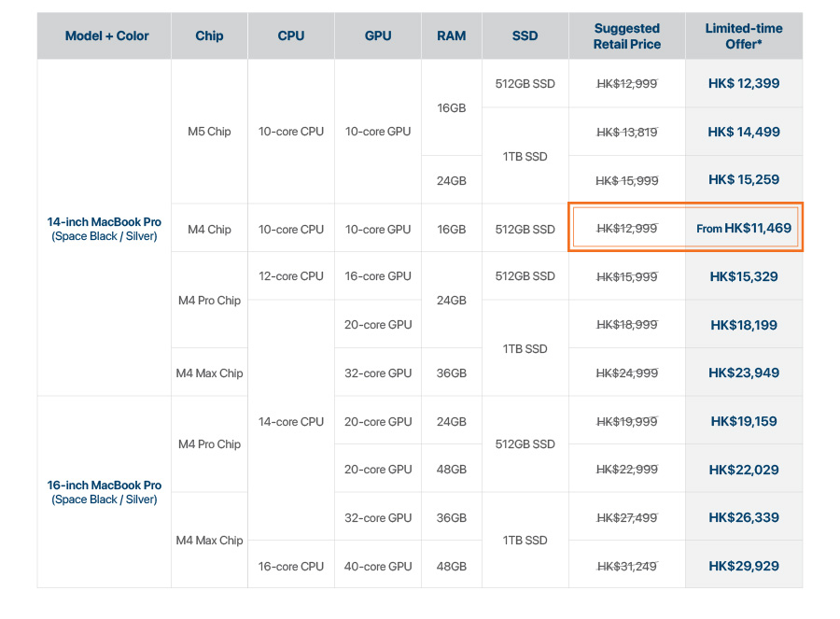Click the HK$ 12,399 limited-time price
The image size is (840, 619).
(x=743, y=83)
